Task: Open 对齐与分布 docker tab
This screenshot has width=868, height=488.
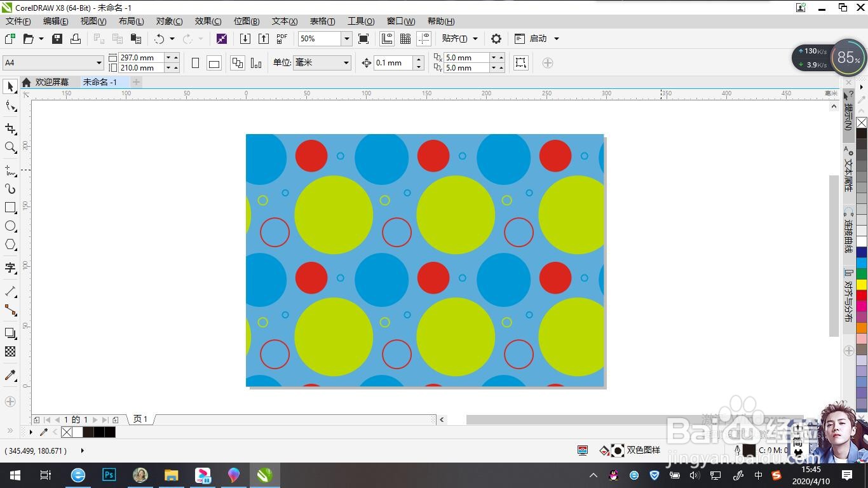Action: pyautogui.click(x=848, y=295)
